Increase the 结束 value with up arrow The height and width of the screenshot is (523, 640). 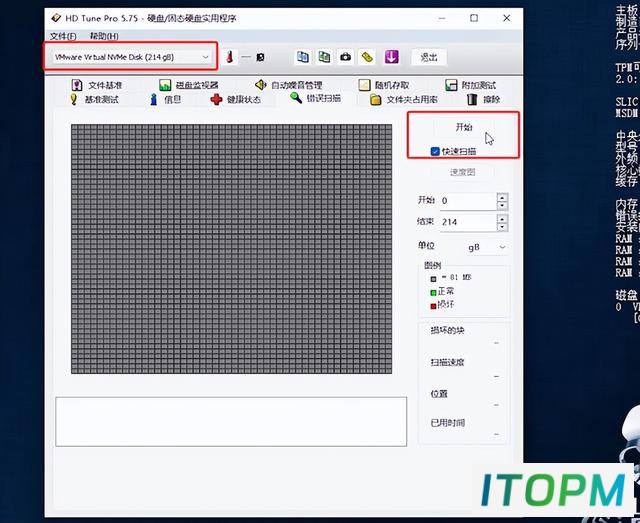click(x=502, y=218)
